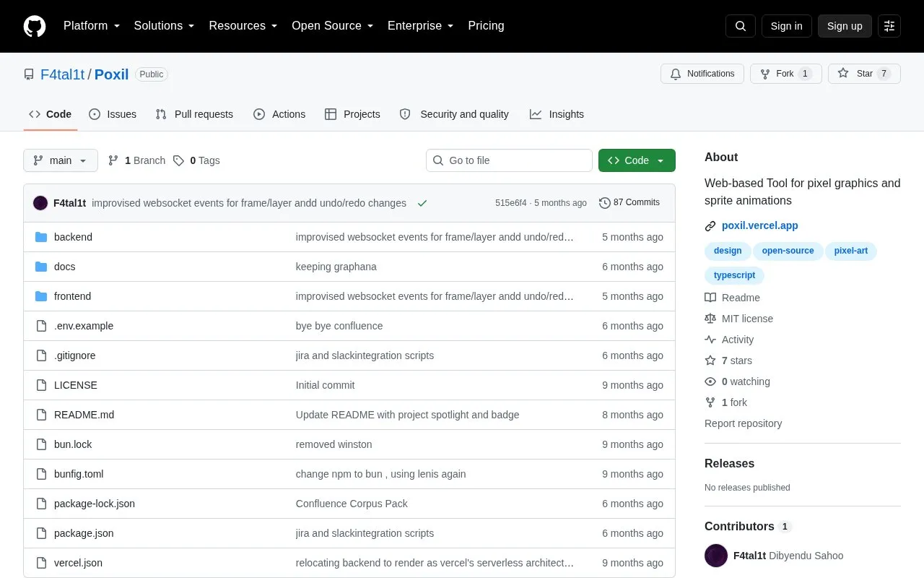Expand the main branch dropdown

(x=61, y=160)
